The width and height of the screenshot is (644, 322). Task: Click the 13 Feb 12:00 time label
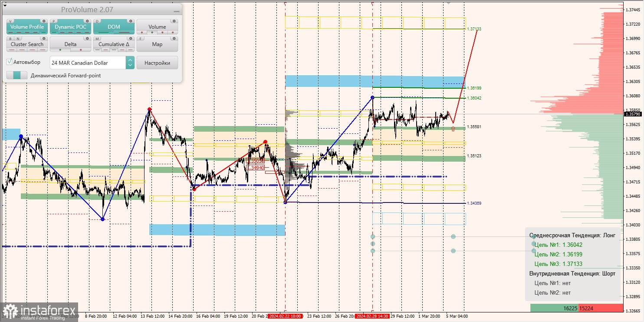tap(152, 316)
